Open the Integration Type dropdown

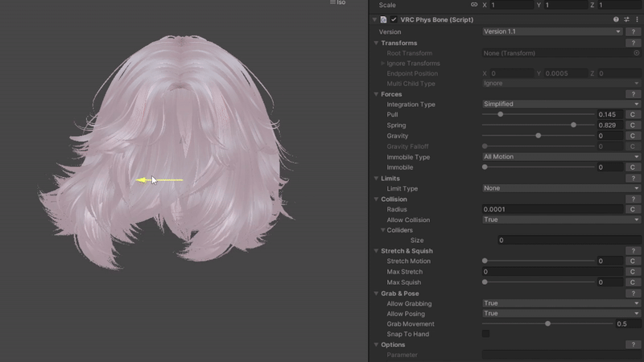tap(561, 104)
